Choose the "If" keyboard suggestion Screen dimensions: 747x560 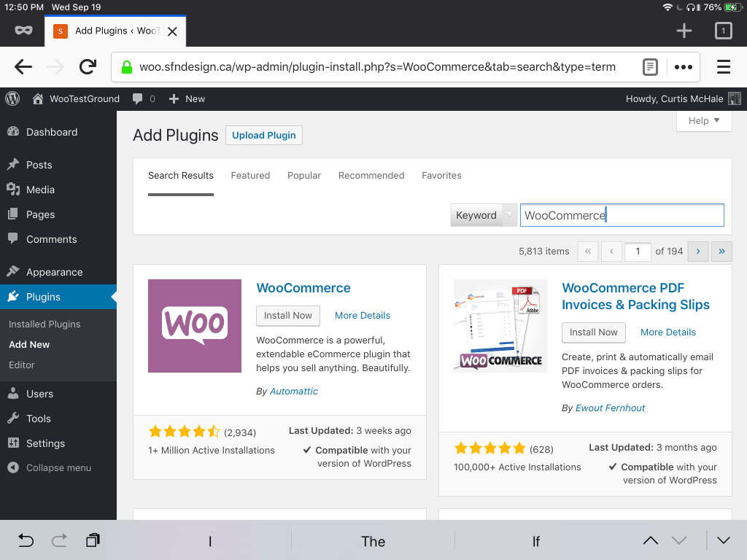click(x=536, y=542)
